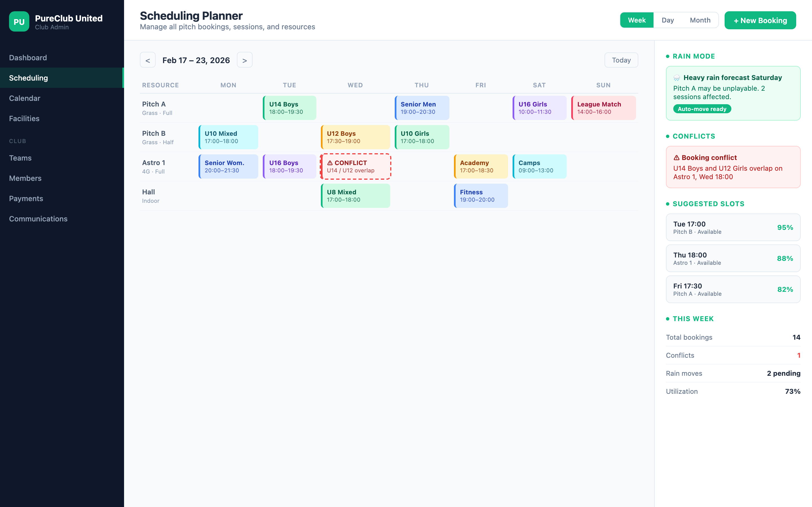
Task: Open the League Match booking on Sunday
Action: tap(603, 108)
